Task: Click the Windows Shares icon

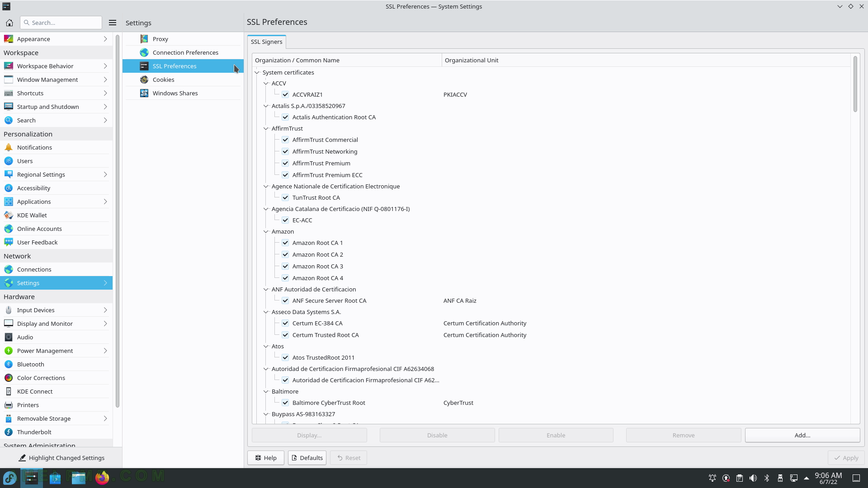Action: (144, 93)
